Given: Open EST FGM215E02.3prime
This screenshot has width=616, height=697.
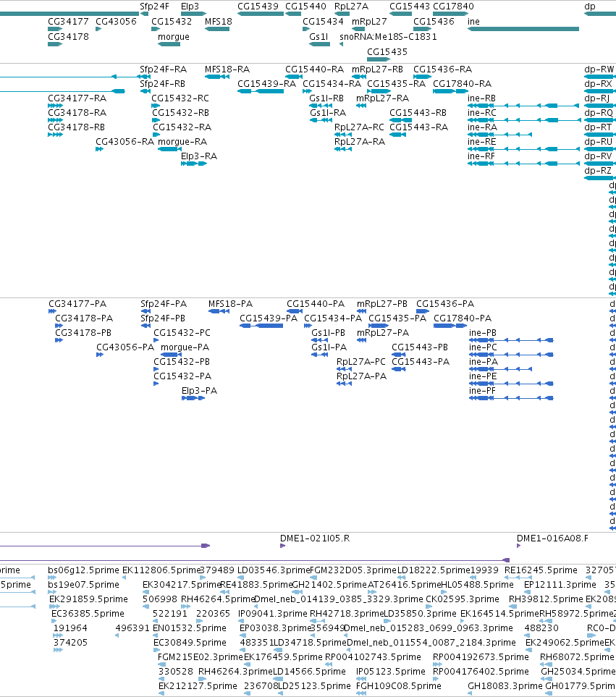Looking at the screenshot, I should click(201, 657).
